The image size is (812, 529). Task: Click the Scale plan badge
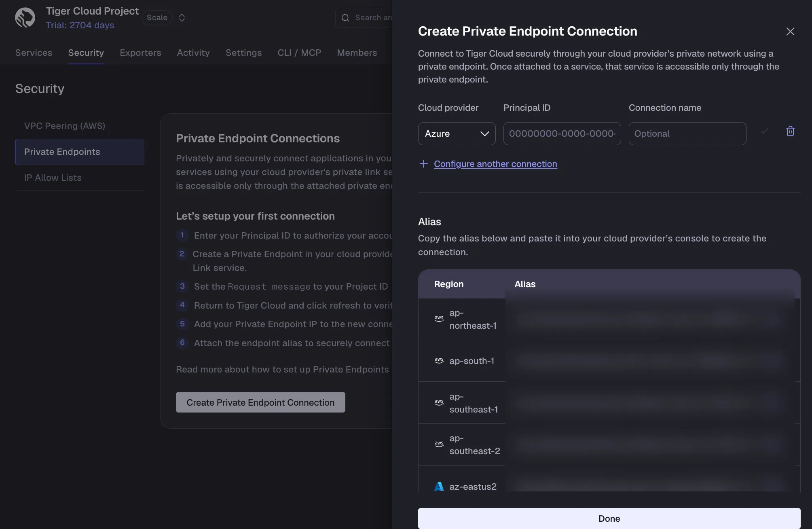tap(157, 18)
